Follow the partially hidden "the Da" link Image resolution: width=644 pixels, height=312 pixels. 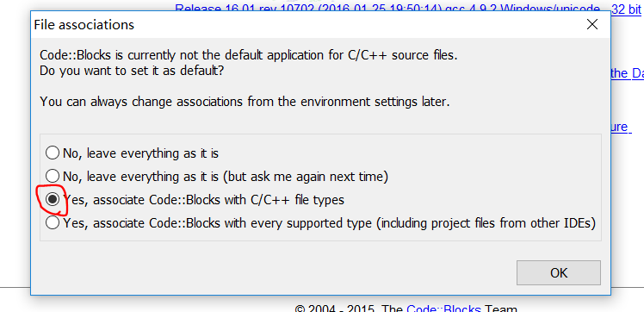(627, 73)
